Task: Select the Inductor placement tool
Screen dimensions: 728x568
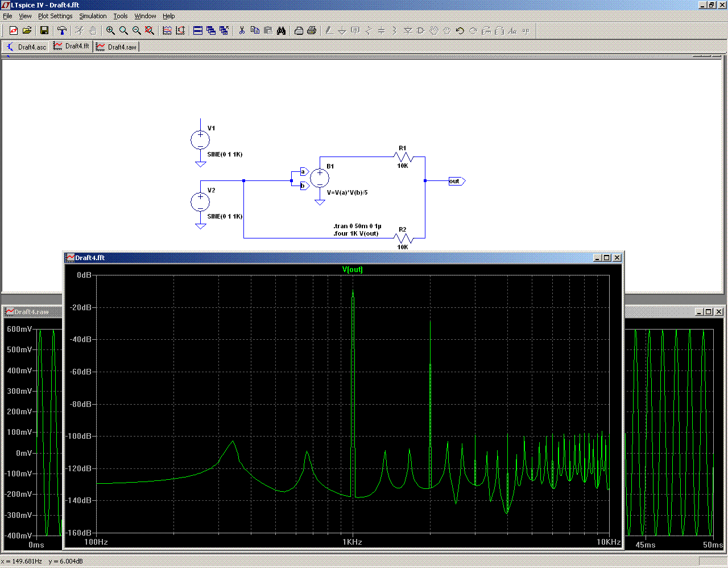Action: pos(395,31)
